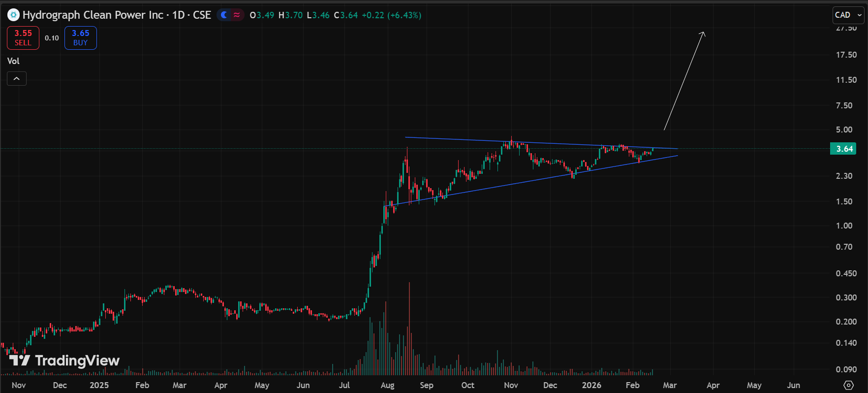Viewport: 868px width, 393px height.
Task: Click the pink wavy data-status icon
Action: click(237, 15)
